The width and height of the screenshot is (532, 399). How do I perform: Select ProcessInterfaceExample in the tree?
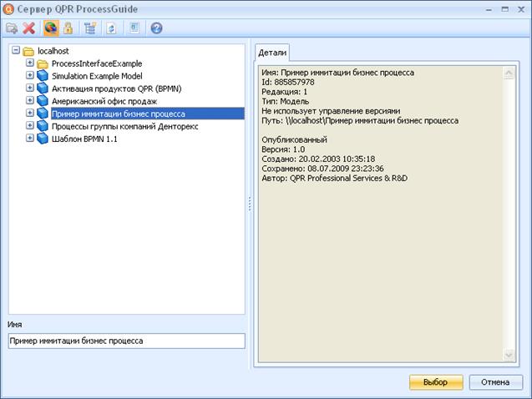click(x=97, y=63)
